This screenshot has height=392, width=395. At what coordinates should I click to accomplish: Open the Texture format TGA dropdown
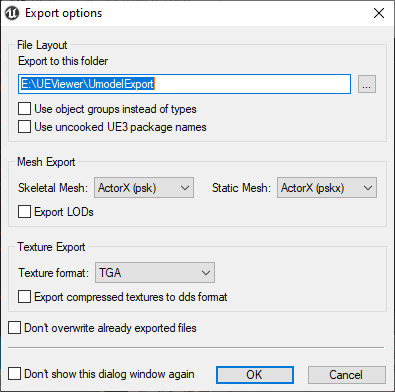[x=155, y=273]
